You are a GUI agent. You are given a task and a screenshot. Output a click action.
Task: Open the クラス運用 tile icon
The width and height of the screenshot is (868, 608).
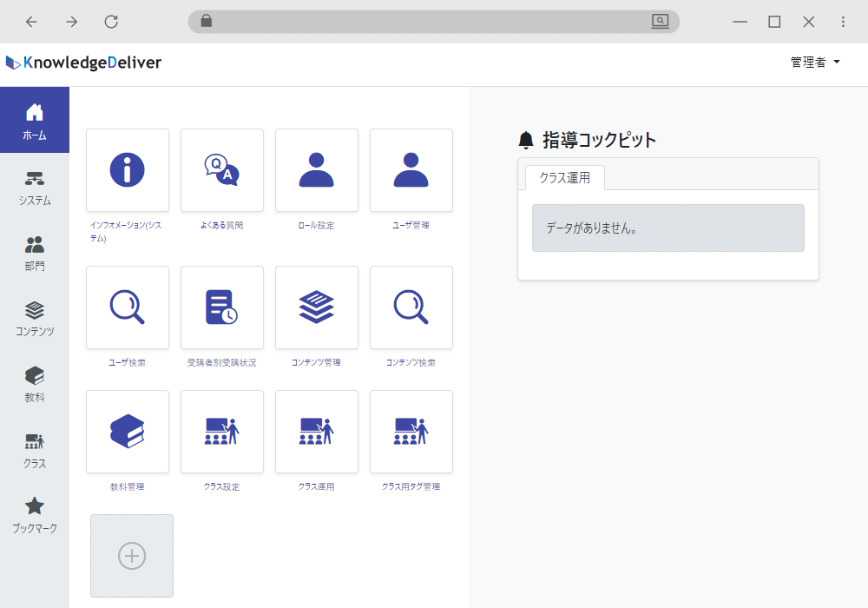[x=317, y=432]
